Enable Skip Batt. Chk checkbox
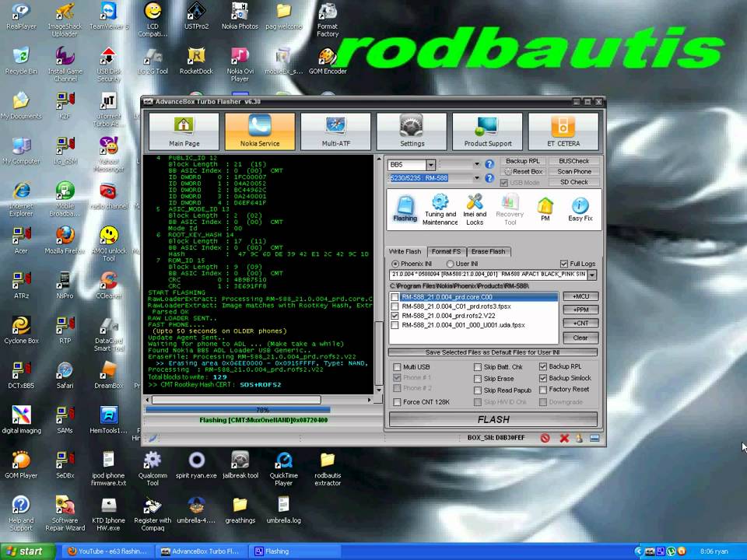 (x=478, y=367)
